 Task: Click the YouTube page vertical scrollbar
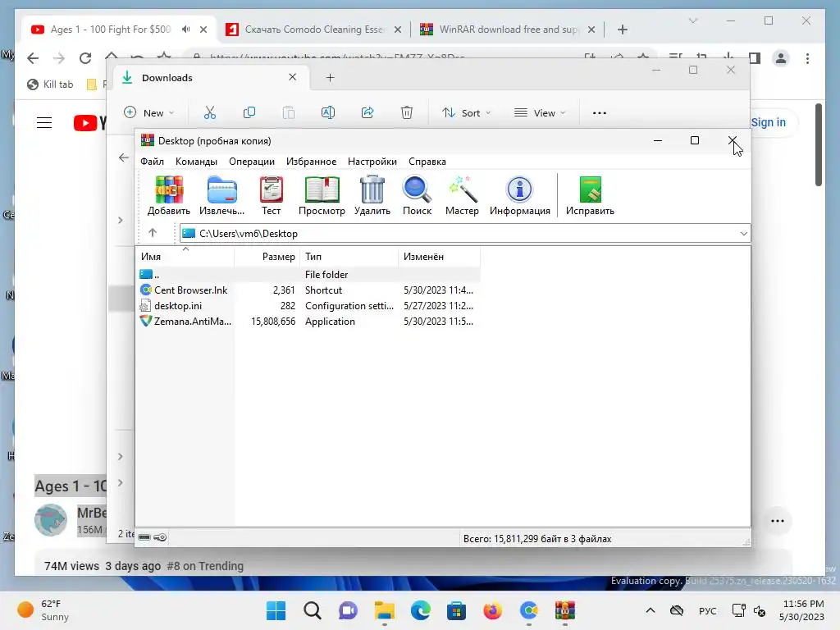click(x=819, y=144)
